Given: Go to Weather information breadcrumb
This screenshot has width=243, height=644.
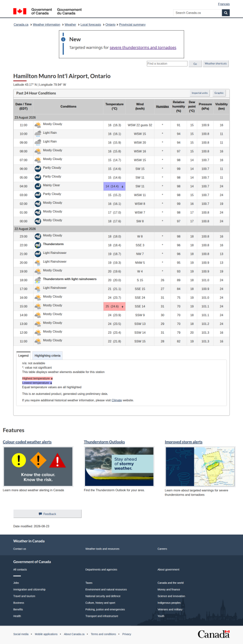Looking at the screenshot, I should pos(47,24).
